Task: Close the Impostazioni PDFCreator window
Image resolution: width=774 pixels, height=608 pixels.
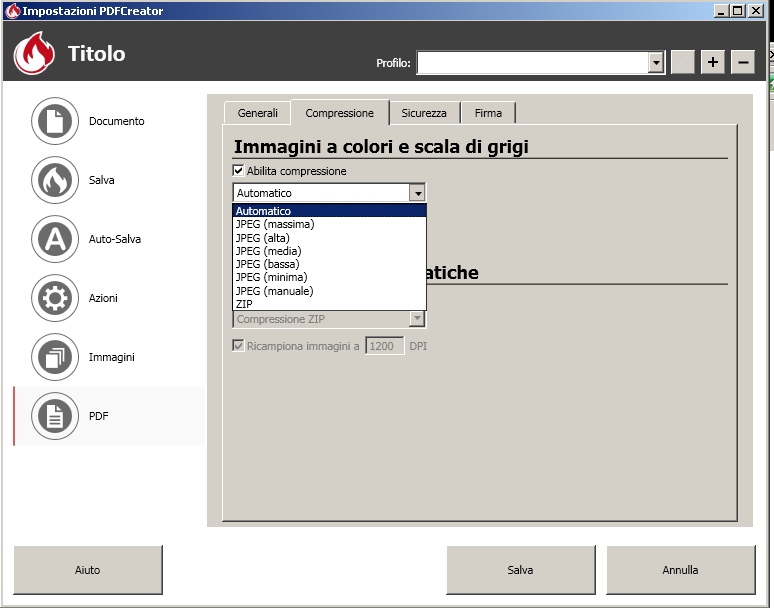Action: click(x=756, y=11)
